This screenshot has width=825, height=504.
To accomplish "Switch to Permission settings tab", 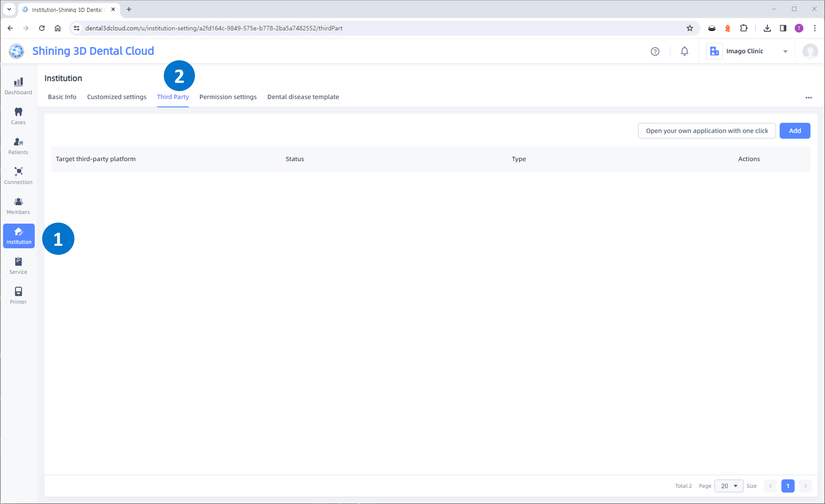I will [x=228, y=97].
